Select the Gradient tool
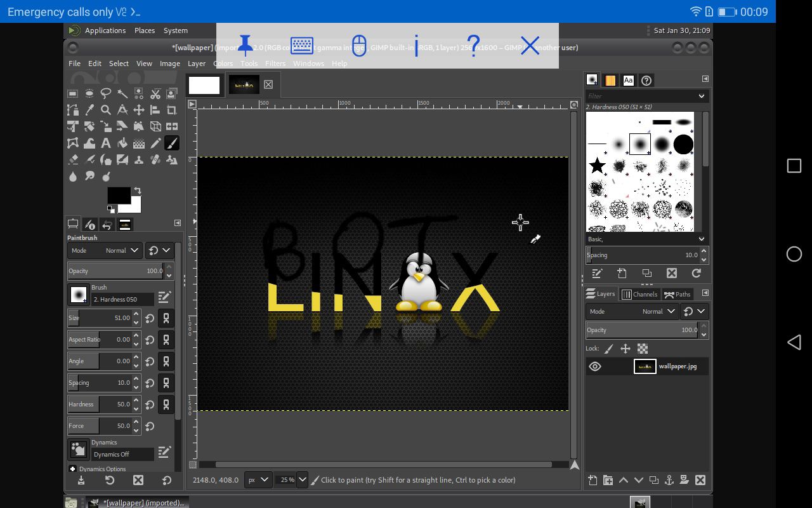 139,143
